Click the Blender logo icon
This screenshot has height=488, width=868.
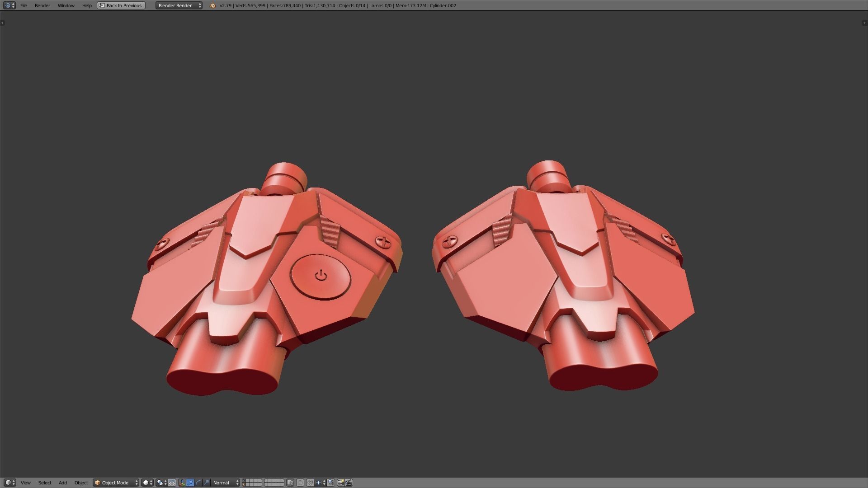coord(212,5)
